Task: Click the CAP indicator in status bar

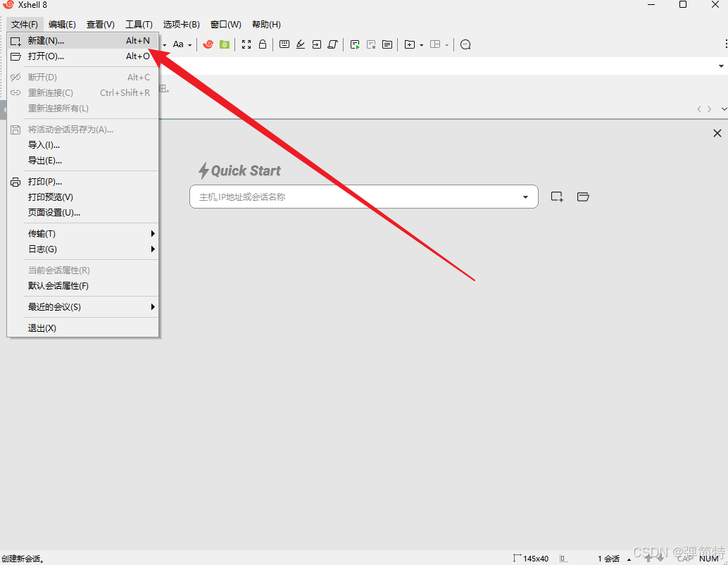Action: coord(685,559)
